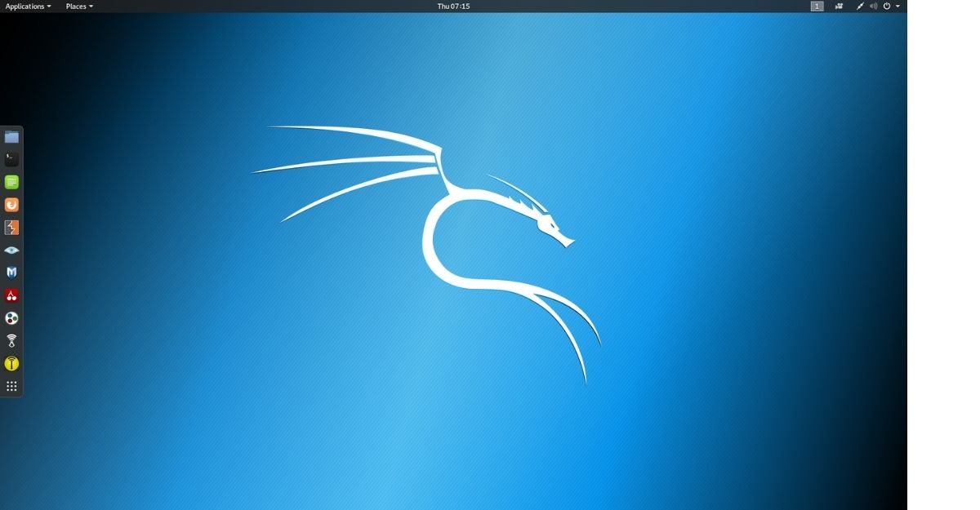Click the multicolored dots dock icon
The height and width of the screenshot is (510, 980).
pos(11,317)
